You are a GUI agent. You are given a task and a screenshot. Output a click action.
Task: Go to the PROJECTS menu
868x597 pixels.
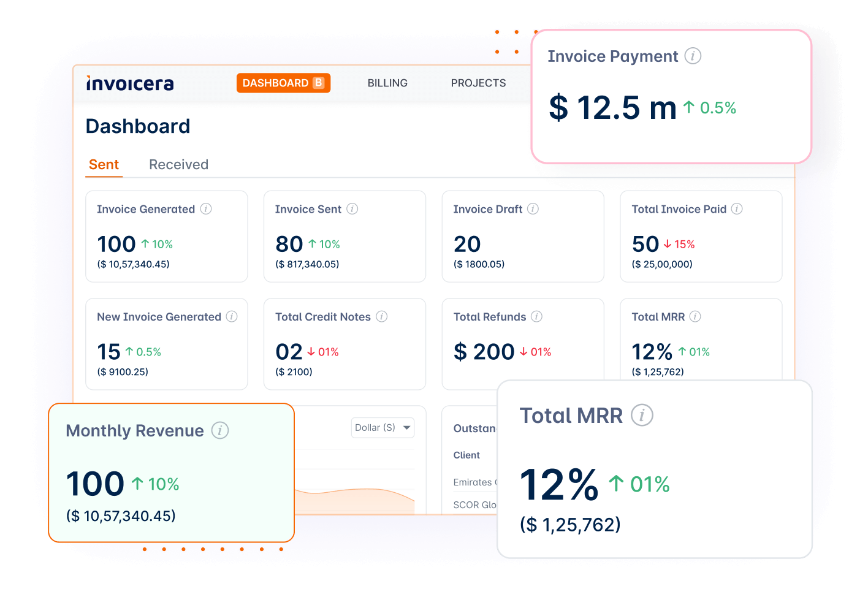(x=479, y=83)
